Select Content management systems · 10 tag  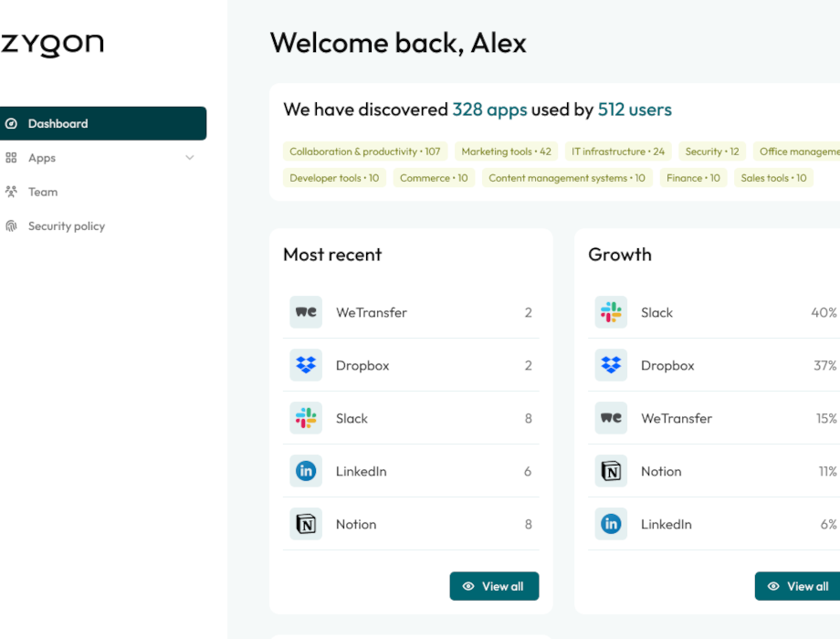pos(567,178)
